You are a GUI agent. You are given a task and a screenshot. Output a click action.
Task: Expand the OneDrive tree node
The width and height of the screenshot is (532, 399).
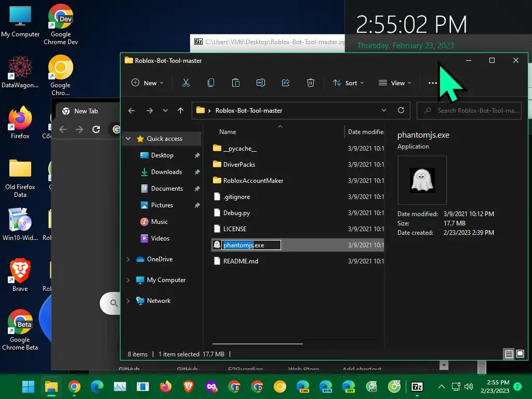point(128,259)
